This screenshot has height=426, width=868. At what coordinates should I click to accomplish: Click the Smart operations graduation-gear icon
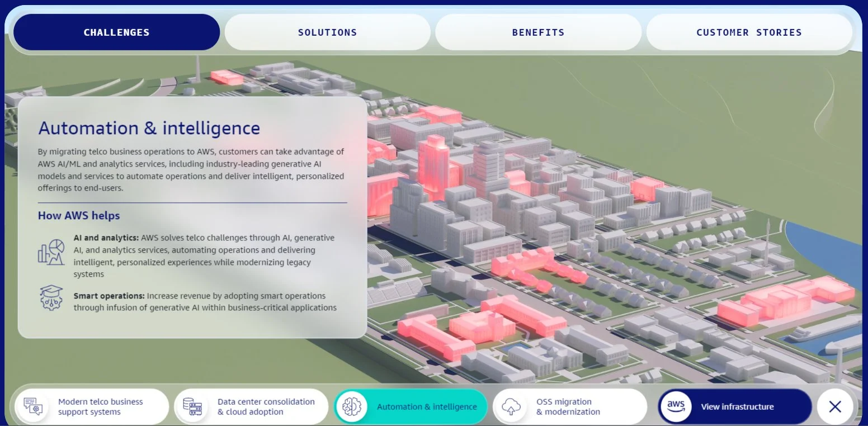click(51, 297)
